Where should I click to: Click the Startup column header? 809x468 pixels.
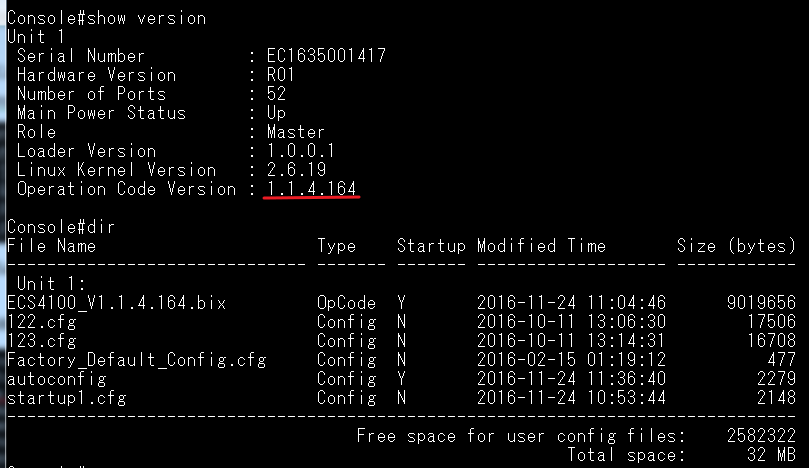coord(431,246)
